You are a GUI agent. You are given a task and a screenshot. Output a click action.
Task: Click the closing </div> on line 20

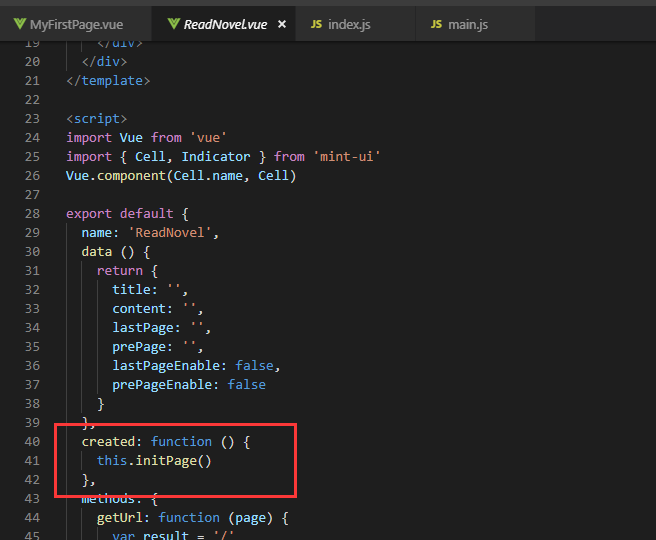click(x=104, y=62)
